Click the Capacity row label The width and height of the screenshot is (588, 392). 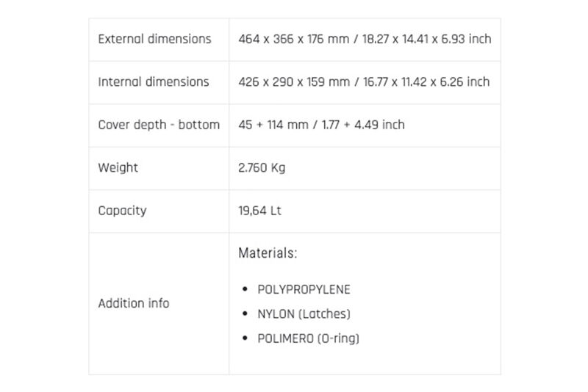[122, 211]
